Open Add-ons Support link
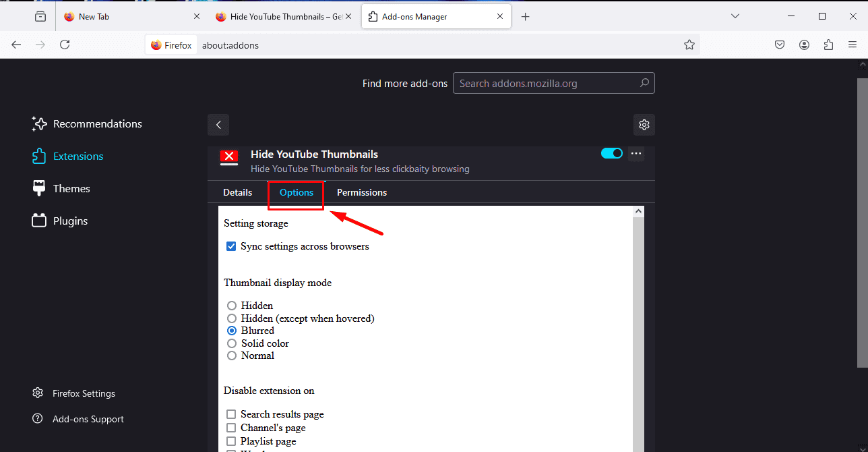 click(78, 419)
